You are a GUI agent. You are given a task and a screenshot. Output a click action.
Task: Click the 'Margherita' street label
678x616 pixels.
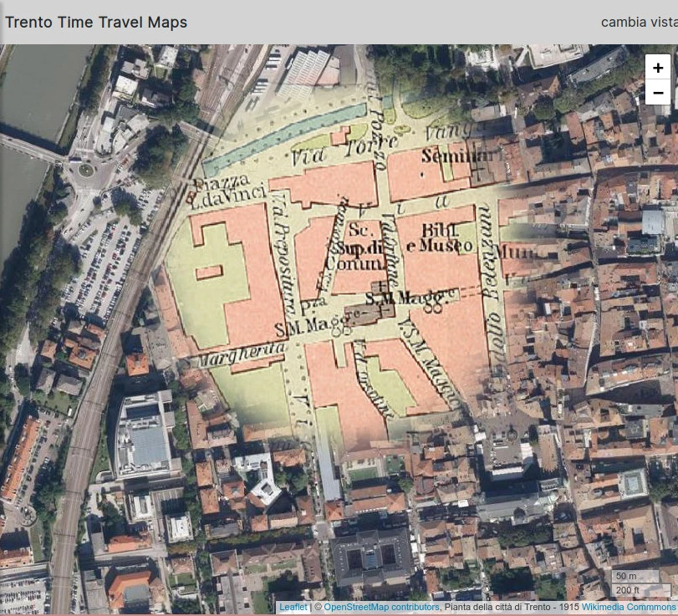[242, 354]
